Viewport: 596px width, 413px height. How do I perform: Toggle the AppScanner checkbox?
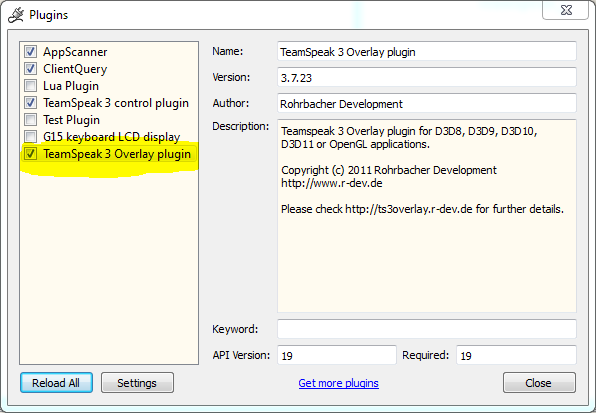[x=30, y=51]
